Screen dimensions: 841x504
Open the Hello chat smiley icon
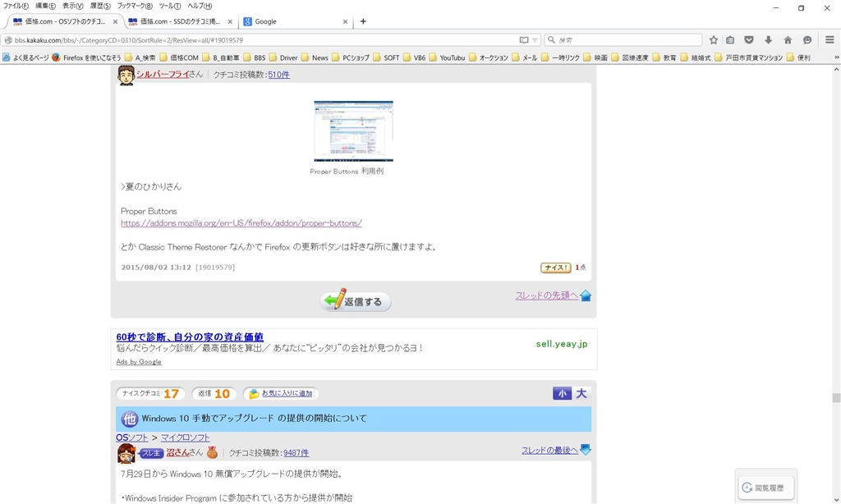(x=807, y=39)
